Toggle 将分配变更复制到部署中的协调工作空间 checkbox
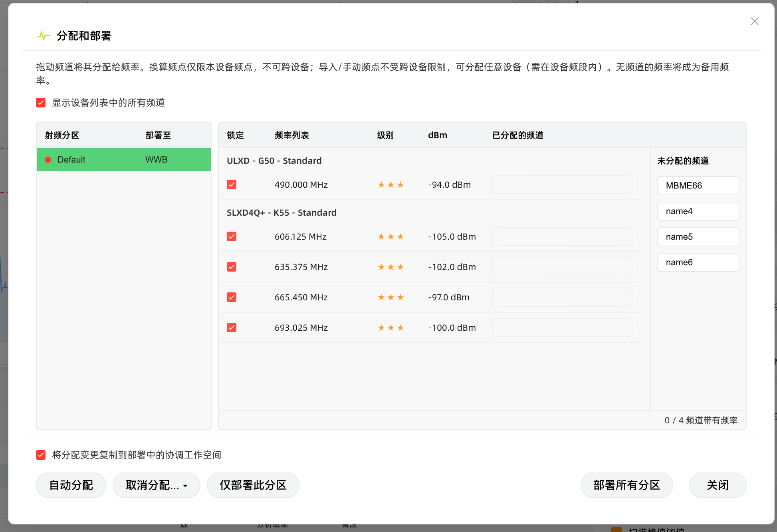 point(41,455)
